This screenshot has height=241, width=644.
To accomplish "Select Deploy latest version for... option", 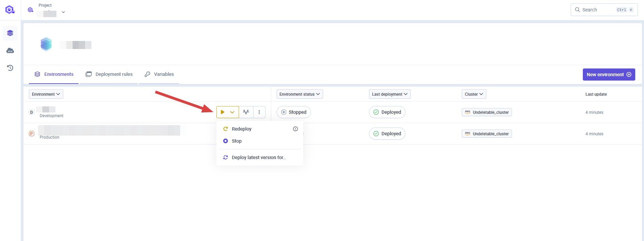I will (258, 157).
